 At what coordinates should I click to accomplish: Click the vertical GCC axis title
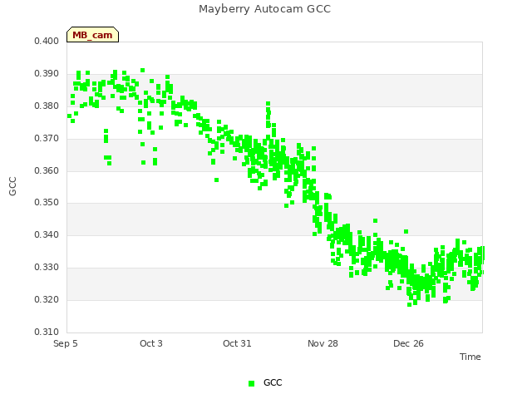point(12,186)
